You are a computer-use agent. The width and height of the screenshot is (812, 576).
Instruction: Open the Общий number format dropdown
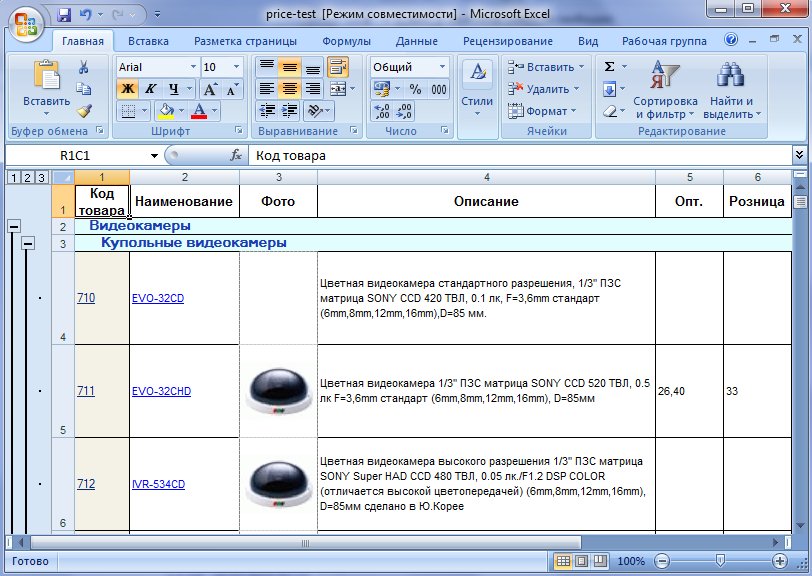point(442,67)
